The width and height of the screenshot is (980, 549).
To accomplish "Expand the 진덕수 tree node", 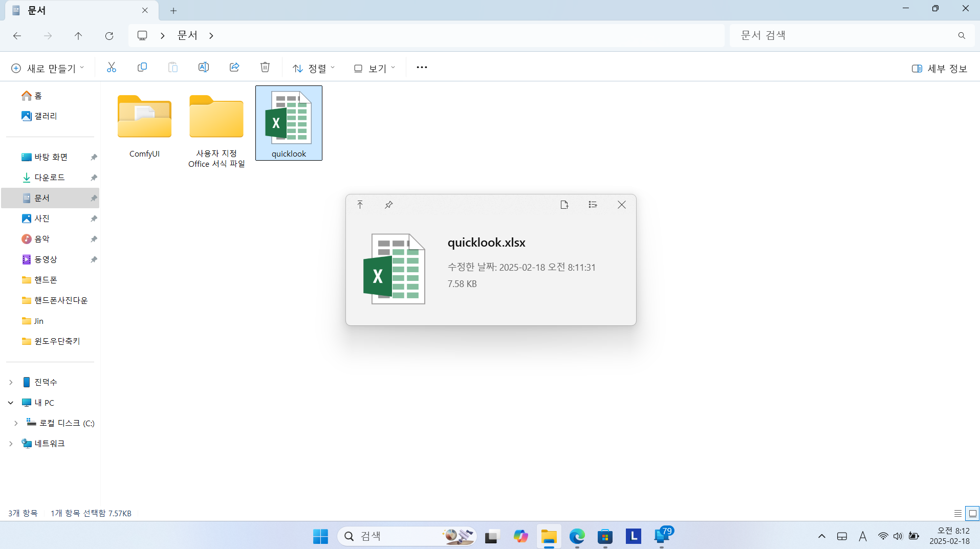I will click(11, 382).
